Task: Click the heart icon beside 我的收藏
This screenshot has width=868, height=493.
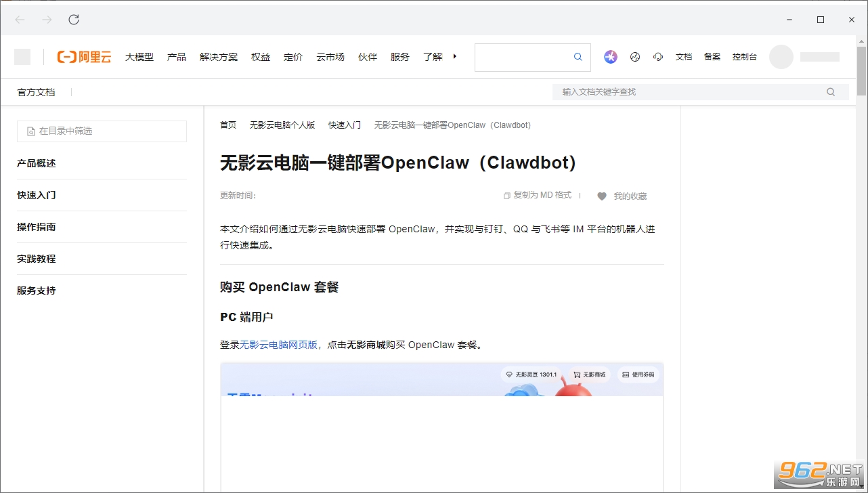Action: 602,196
